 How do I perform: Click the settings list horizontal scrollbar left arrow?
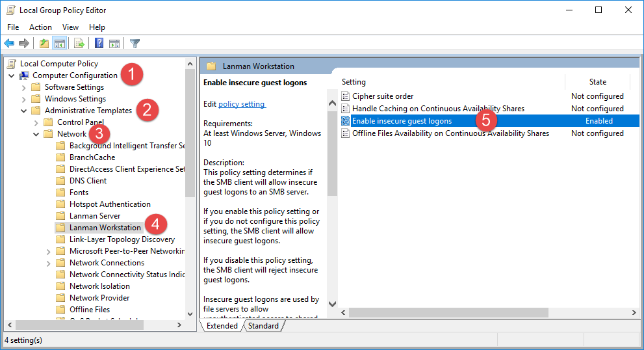343,312
